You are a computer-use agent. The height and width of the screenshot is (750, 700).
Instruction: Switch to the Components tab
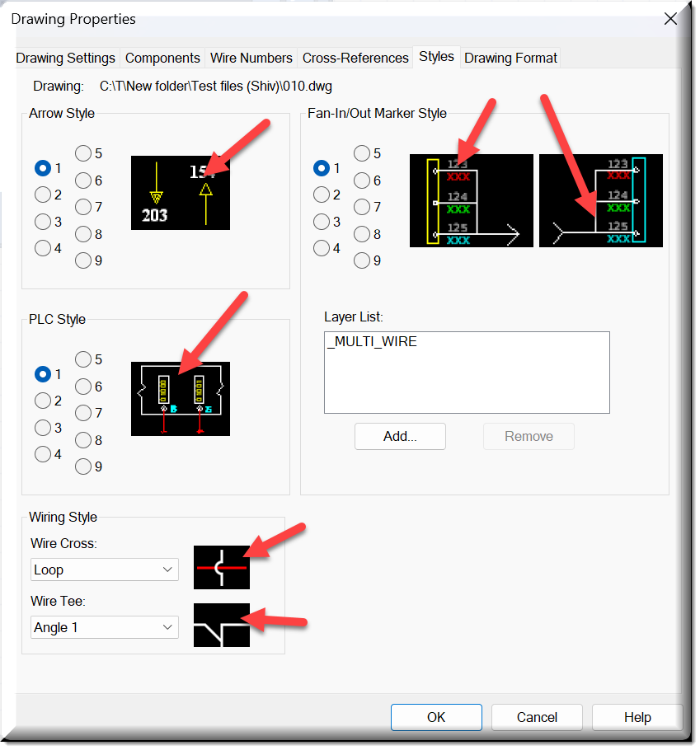coord(162,58)
